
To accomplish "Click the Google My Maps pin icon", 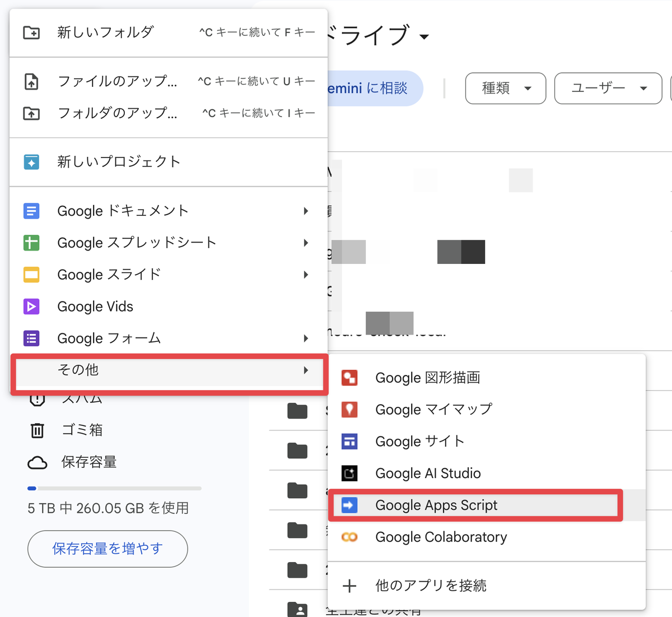I will click(x=349, y=410).
